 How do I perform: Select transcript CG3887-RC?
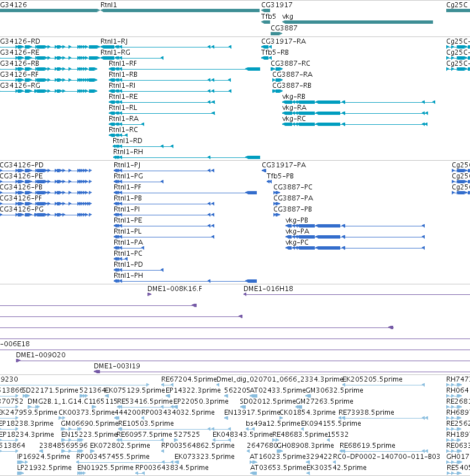tap(277, 69)
